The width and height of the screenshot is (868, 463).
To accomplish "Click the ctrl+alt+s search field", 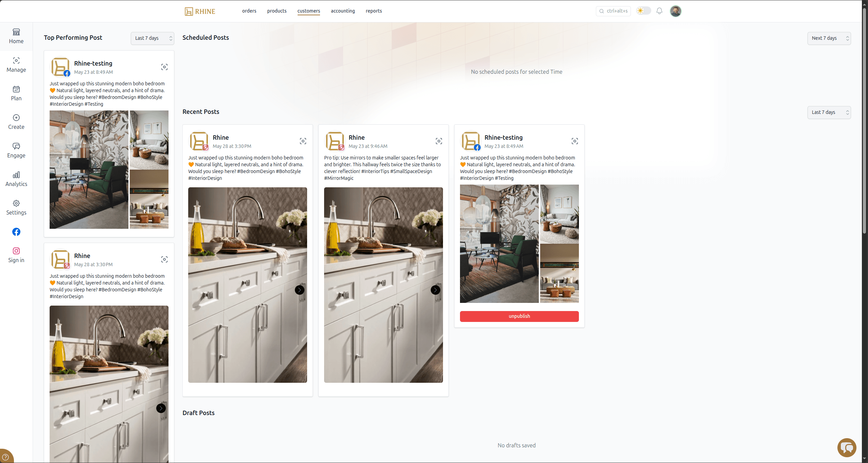I will coord(613,11).
